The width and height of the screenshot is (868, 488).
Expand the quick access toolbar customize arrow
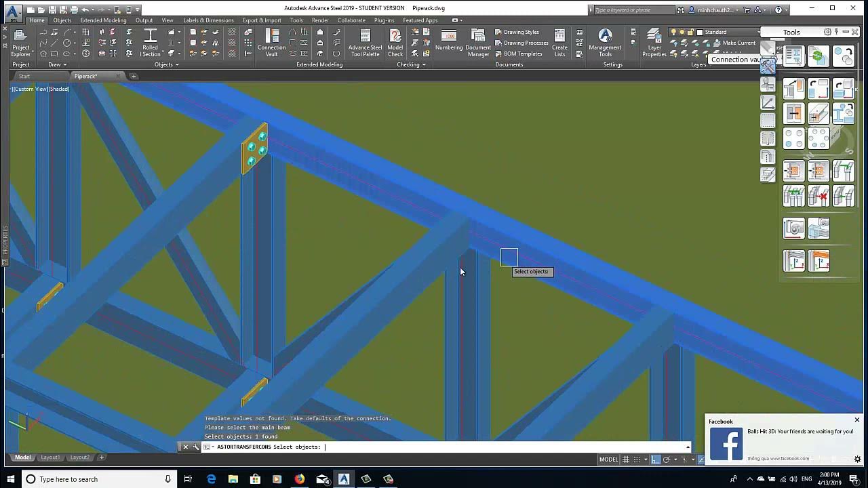(138, 9)
